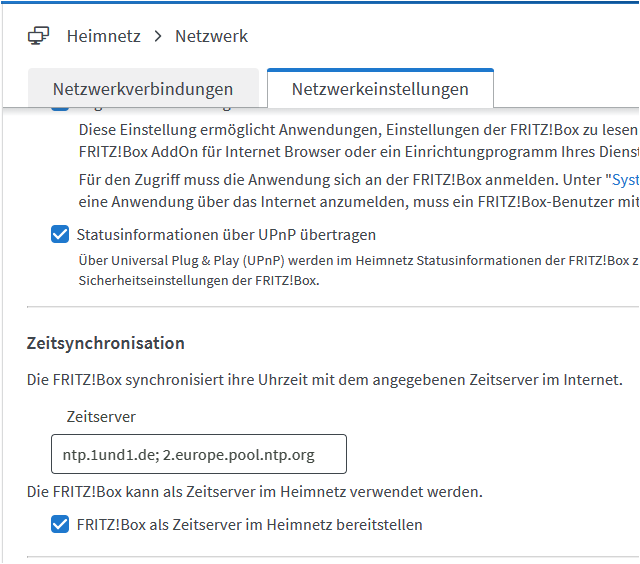Image resolution: width=640 pixels, height=564 pixels.
Task: Select the Netzwerkeinstellungen tab
Action: pyautogui.click(x=380, y=89)
